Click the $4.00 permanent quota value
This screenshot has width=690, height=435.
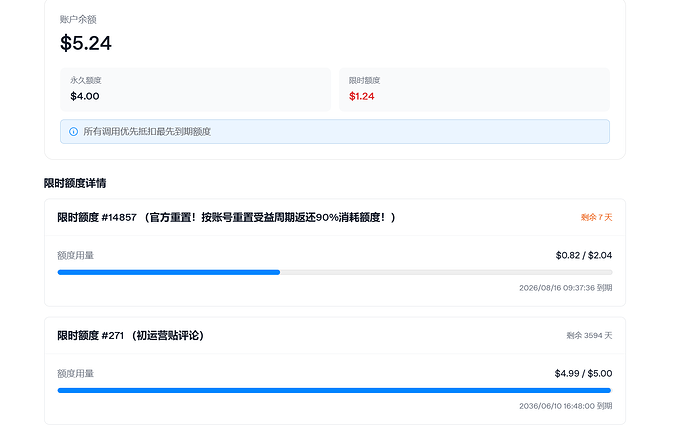tap(85, 96)
